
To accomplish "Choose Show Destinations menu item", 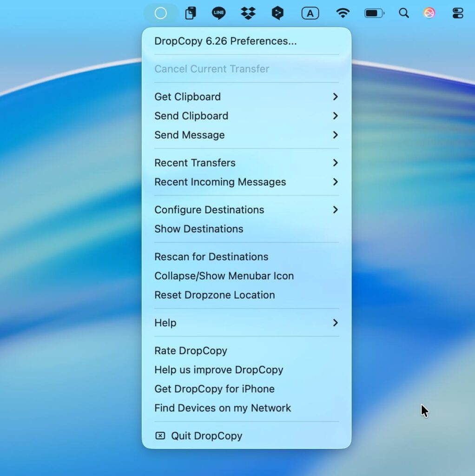I will [x=199, y=229].
